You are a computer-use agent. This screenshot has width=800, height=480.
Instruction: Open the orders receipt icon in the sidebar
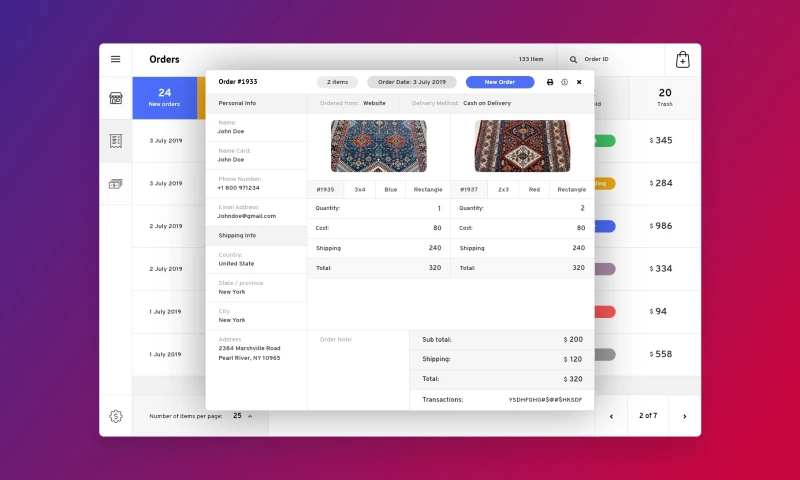116,141
